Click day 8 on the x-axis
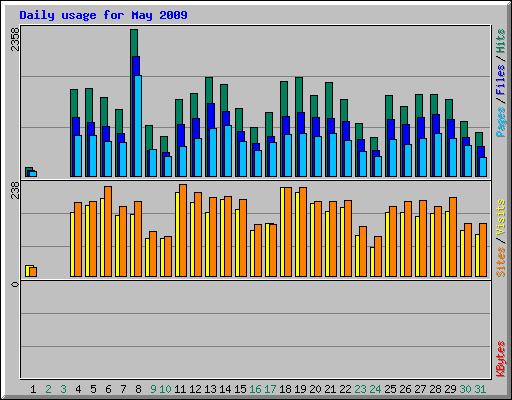This screenshot has width=512, height=400. pos(138,389)
